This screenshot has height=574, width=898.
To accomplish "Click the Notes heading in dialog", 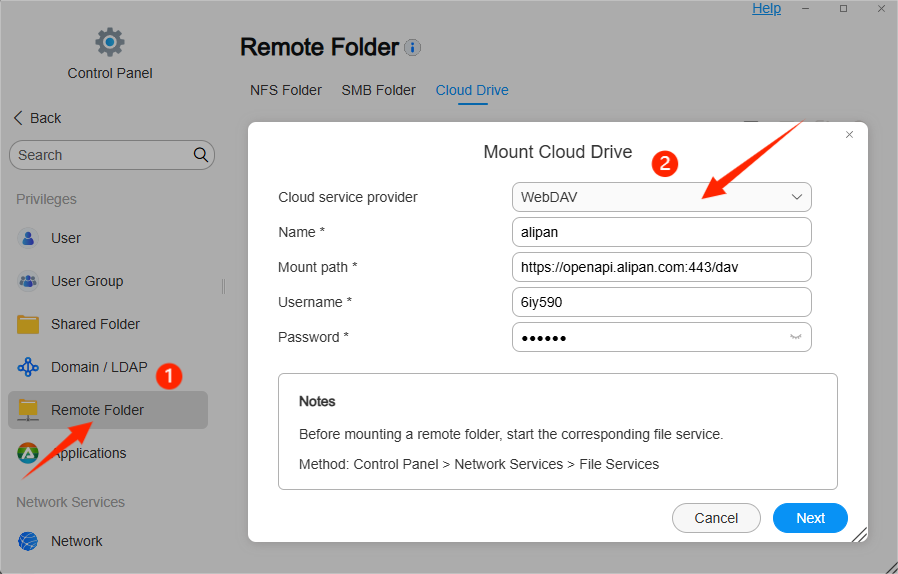I will (317, 401).
